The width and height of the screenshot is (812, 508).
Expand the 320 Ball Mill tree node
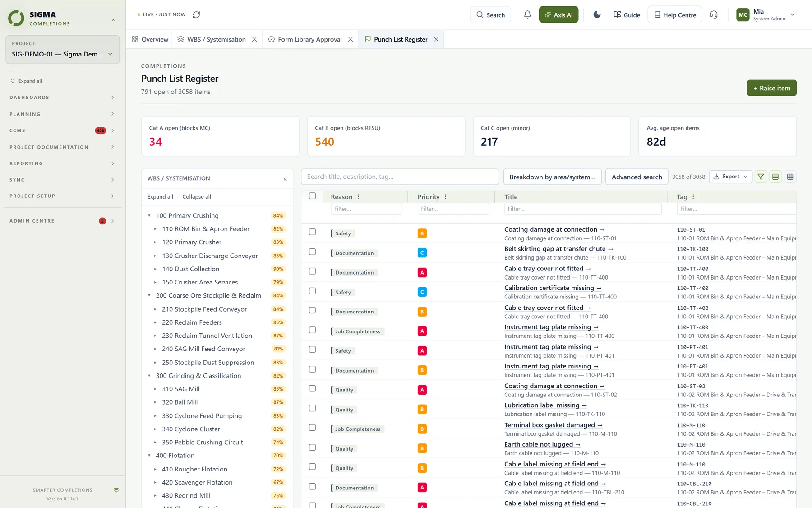[155, 402]
